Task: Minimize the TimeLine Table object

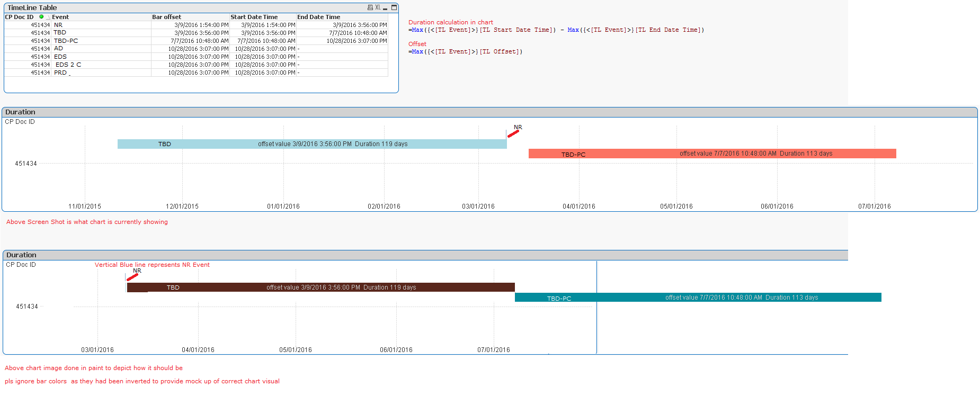Action: pos(385,8)
